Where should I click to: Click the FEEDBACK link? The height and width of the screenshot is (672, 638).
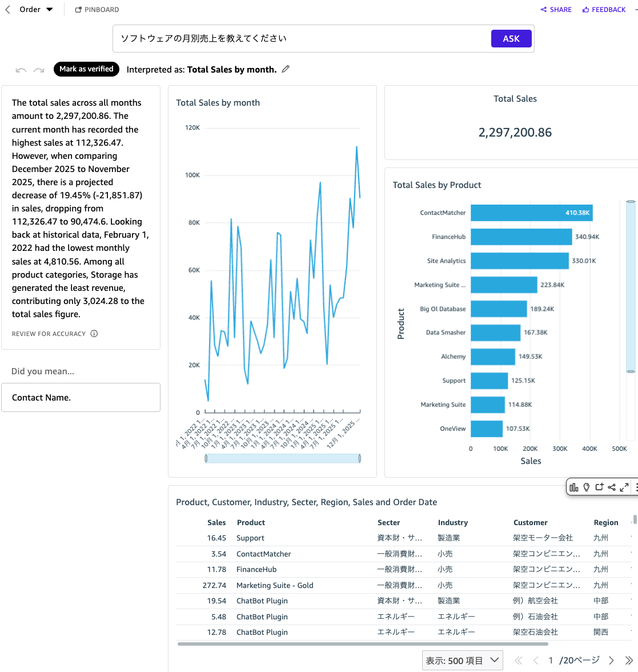tap(604, 9)
